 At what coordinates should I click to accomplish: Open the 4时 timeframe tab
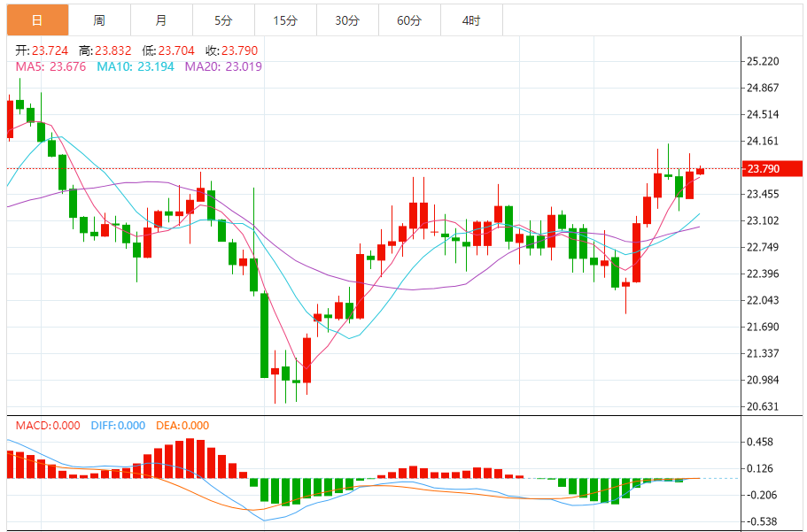471,20
